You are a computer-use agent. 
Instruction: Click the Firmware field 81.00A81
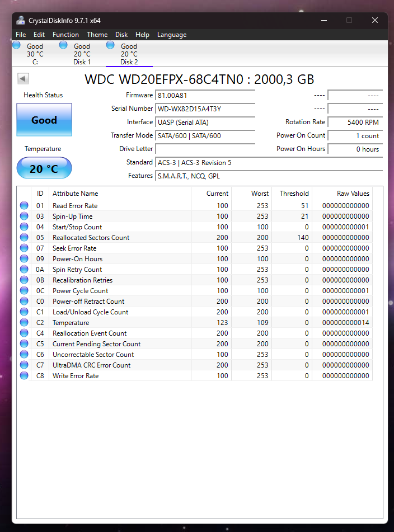click(205, 95)
